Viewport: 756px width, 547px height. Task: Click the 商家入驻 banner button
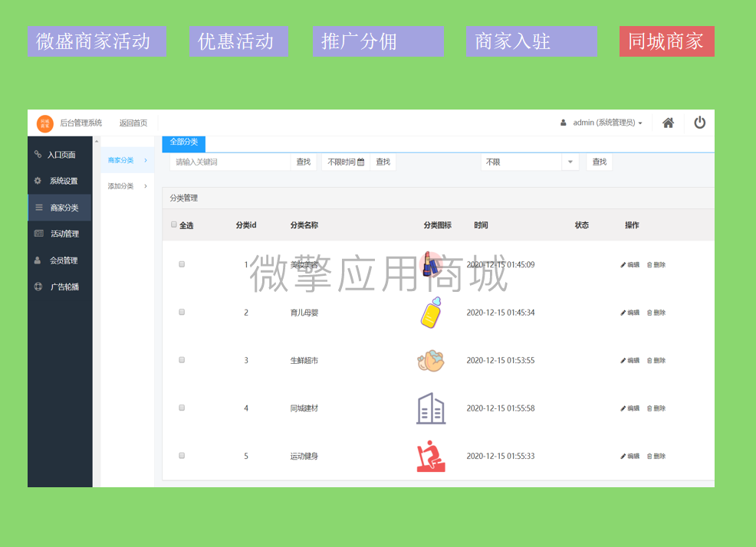tap(531, 41)
